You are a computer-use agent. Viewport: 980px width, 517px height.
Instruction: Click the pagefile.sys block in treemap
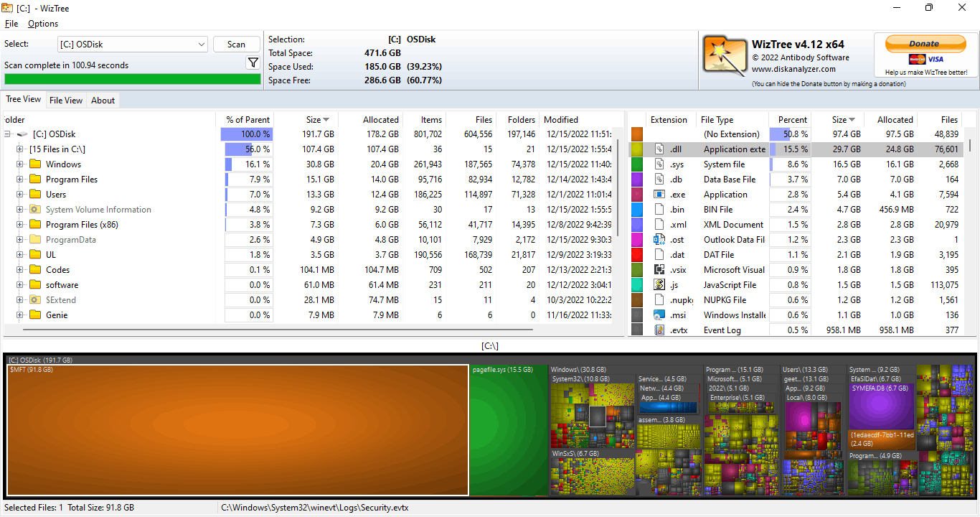point(509,430)
